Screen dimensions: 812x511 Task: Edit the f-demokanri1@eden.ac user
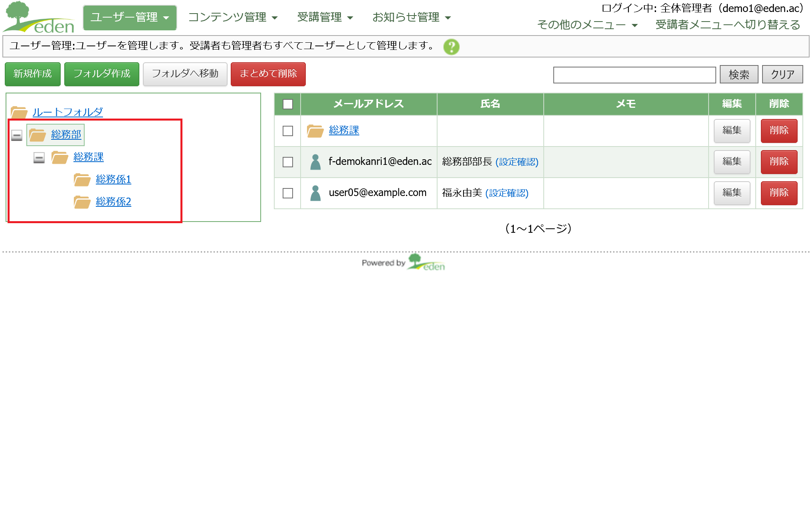[732, 162]
